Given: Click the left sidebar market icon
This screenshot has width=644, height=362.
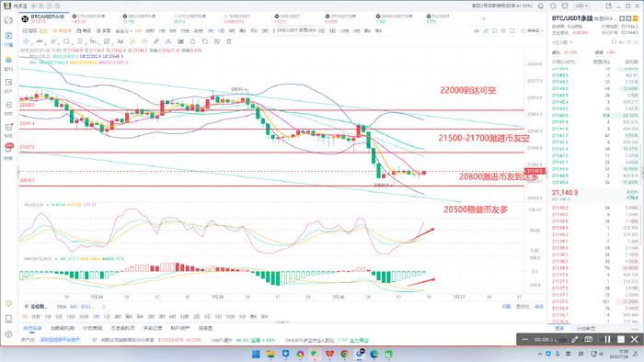Looking at the screenshot, I should 8,39.
